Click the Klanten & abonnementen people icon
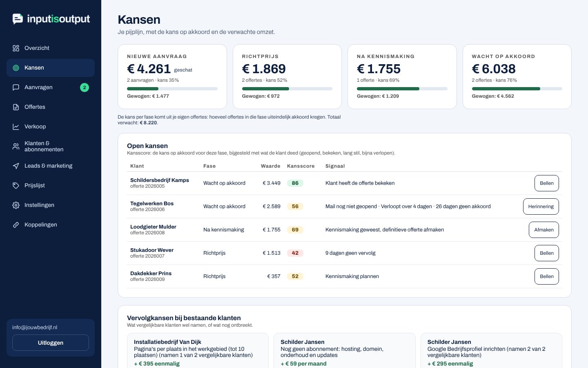 pyautogui.click(x=16, y=146)
